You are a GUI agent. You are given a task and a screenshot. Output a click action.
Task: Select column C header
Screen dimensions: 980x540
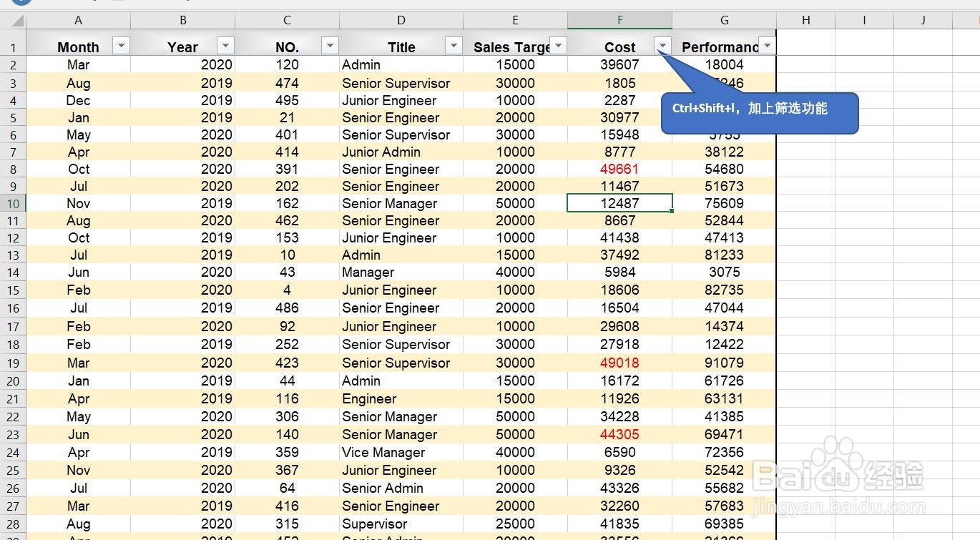coord(287,20)
